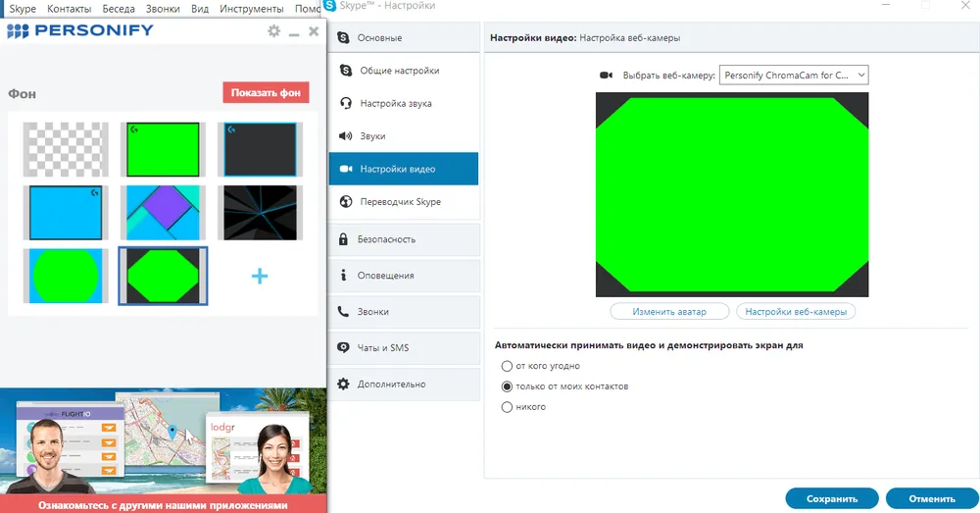Click the padlock icon for Безопасность

343,239
